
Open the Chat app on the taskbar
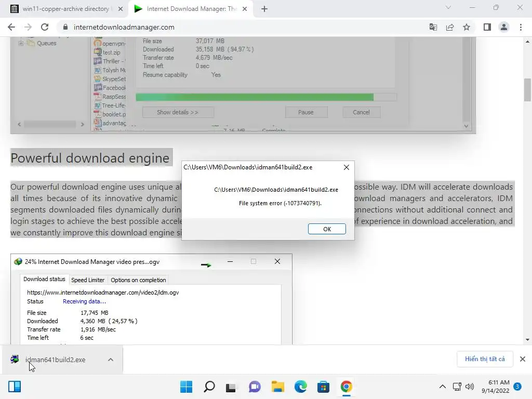[x=255, y=387]
